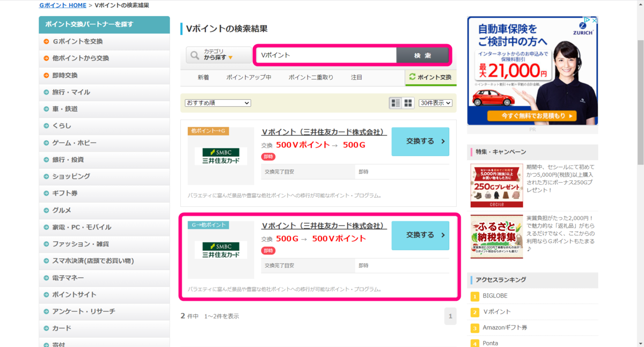644x347 pixels.
Task: Click the rank 2 badge next to Vポイント
Action: pyautogui.click(x=474, y=312)
